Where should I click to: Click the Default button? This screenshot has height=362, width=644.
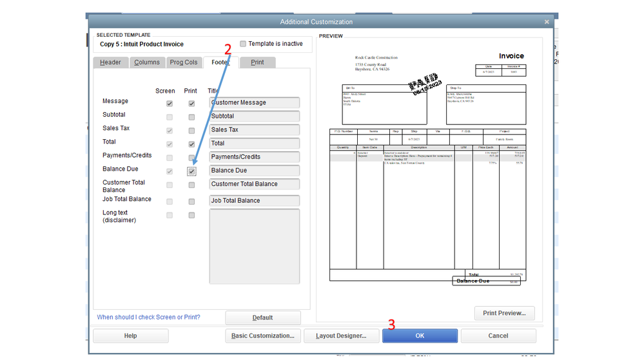click(x=263, y=318)
